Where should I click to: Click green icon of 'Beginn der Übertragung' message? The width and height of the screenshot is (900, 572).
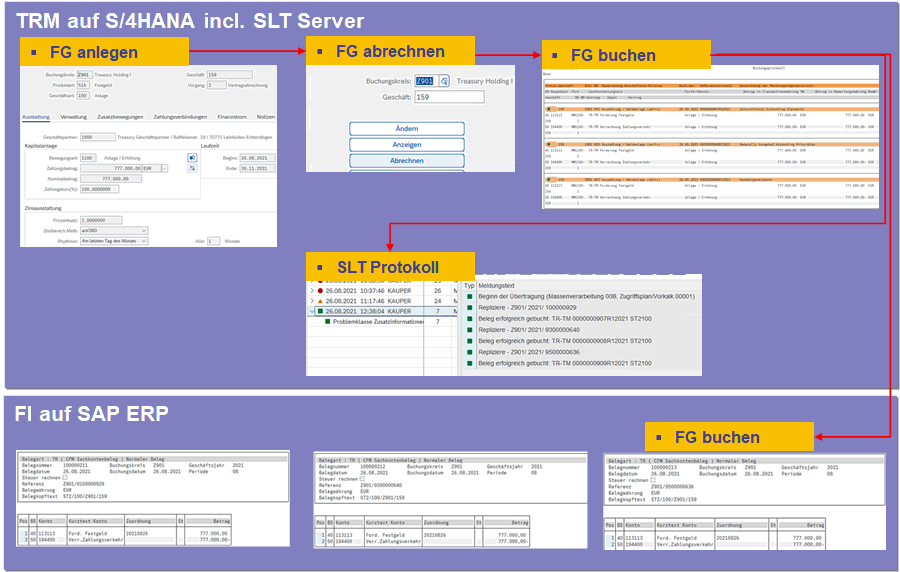click(469, 296)
